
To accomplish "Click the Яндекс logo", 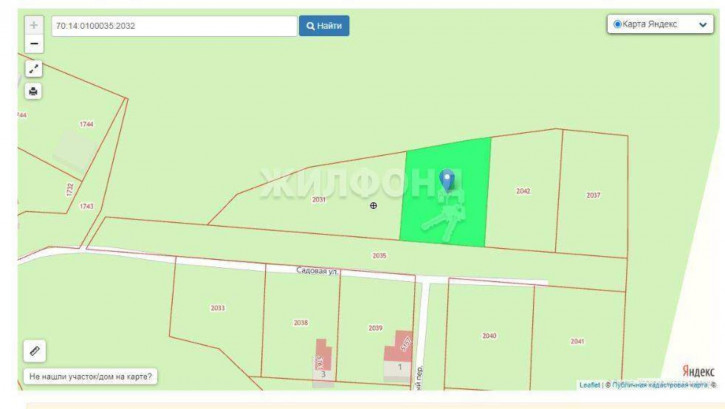I will point(698,371).
